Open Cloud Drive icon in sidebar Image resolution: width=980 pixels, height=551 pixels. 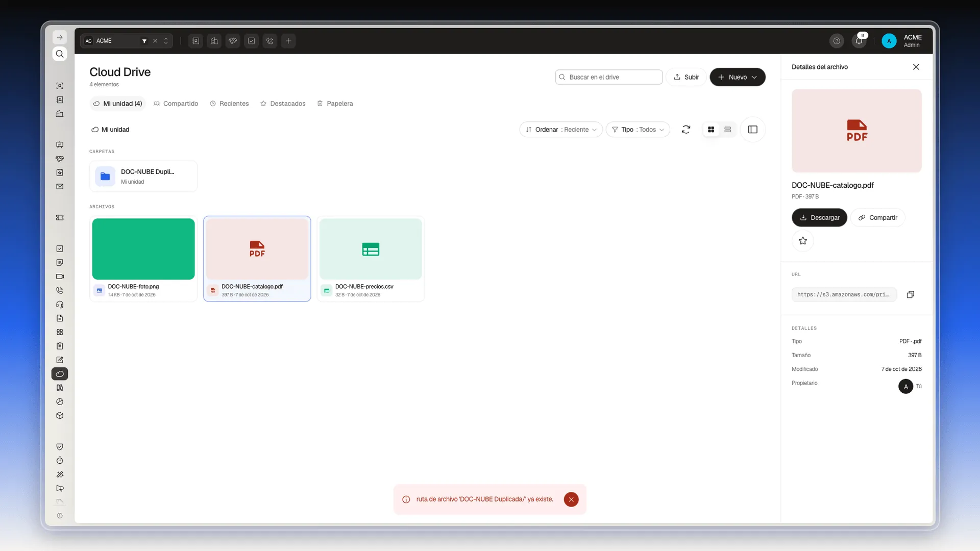(x=60, y=374)
